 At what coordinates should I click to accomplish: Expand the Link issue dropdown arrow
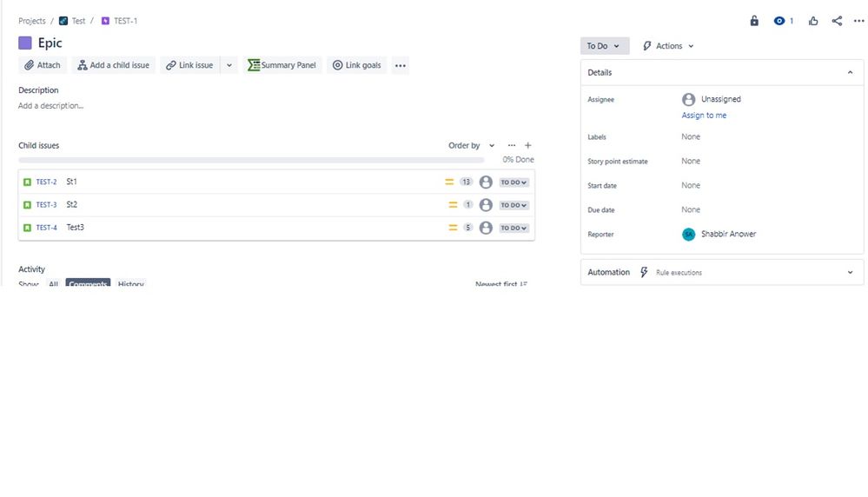[x=229, y=65]
